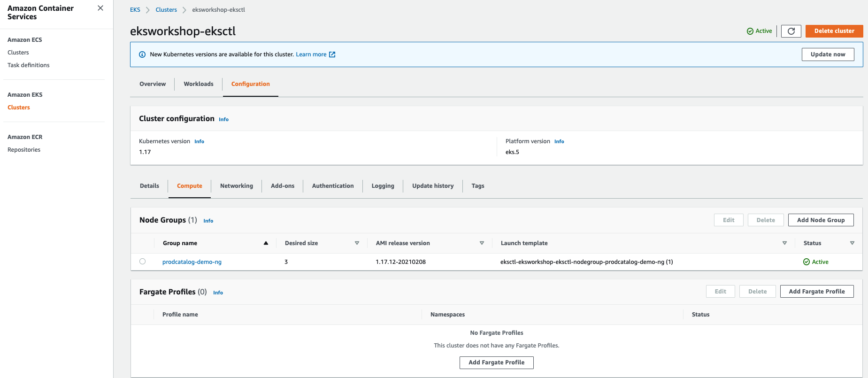Click the green Active status icon at top
This screenshot has width=868, height=378.
(750, 31)
